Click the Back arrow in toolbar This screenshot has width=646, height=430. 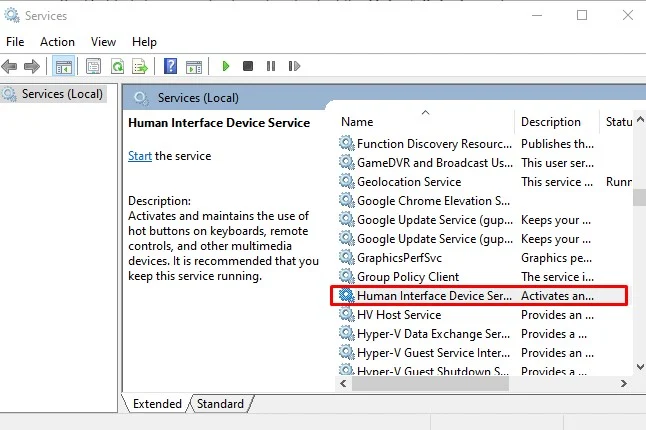click(x=9, y=66)
